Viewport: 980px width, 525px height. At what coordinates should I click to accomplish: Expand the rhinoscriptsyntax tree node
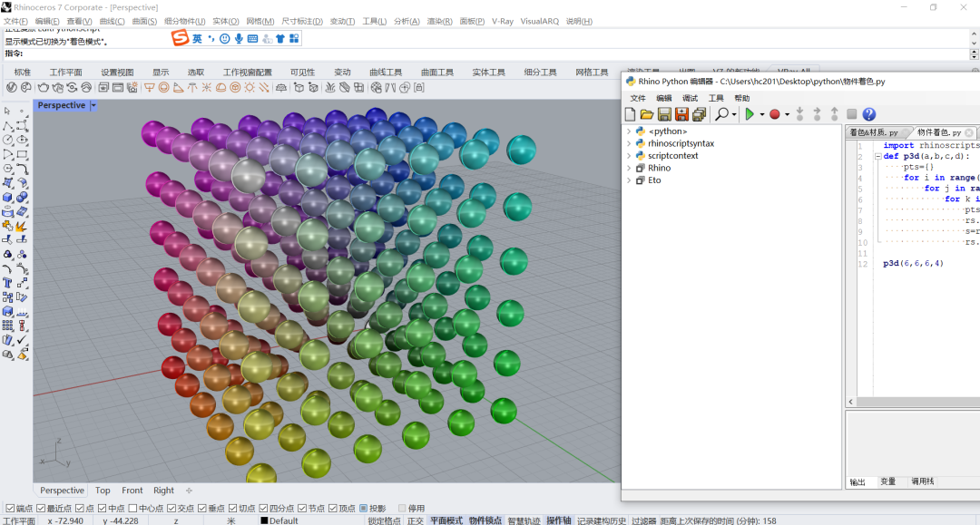(629, 143)
